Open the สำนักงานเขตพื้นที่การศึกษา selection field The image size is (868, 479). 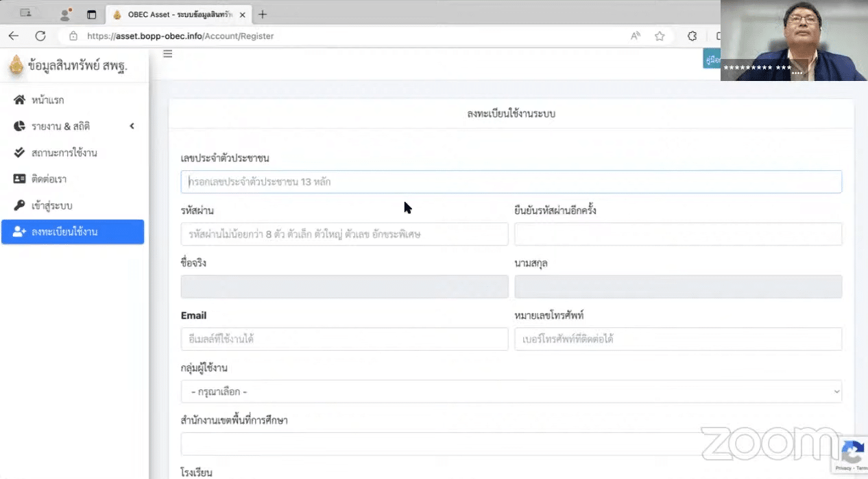[x=511, y=443]
